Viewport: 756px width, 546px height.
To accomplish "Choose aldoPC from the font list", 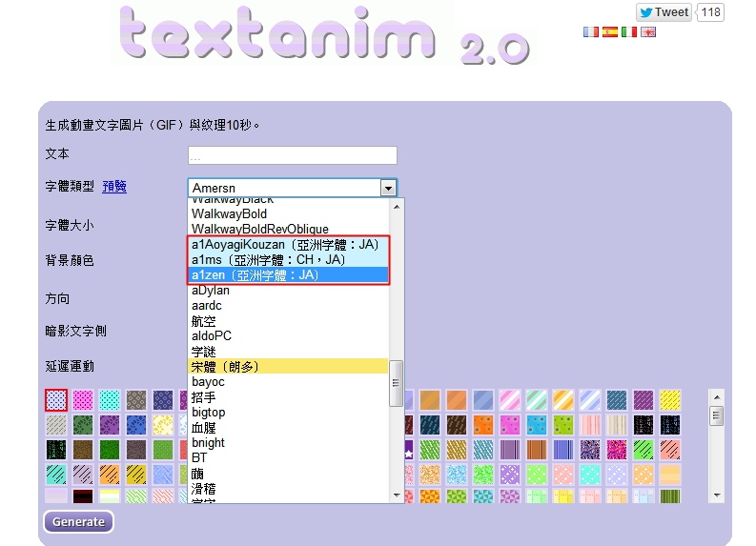I will click(x=288, y=335).
